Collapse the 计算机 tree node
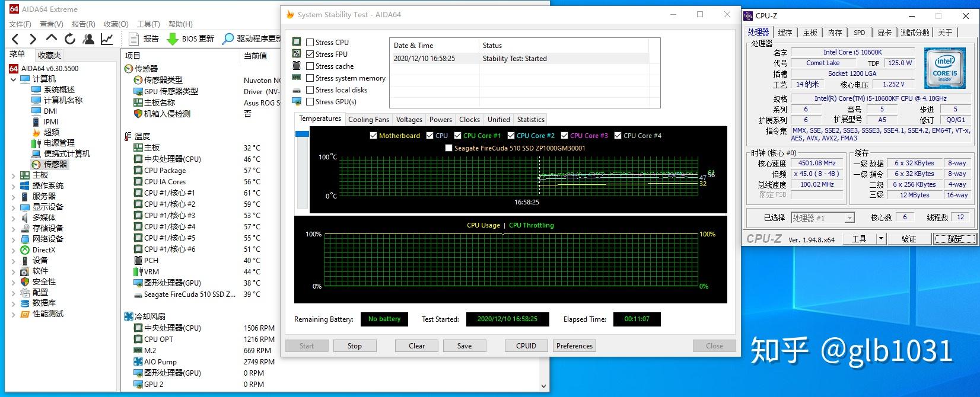Image resolution: width=980 pixels, height=397 pixels. 14,79
